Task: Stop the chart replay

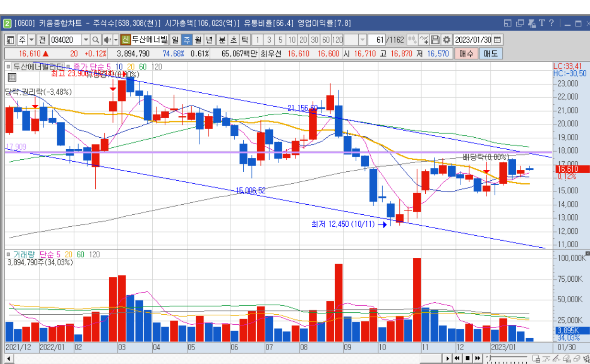Action: coord(468,358)
